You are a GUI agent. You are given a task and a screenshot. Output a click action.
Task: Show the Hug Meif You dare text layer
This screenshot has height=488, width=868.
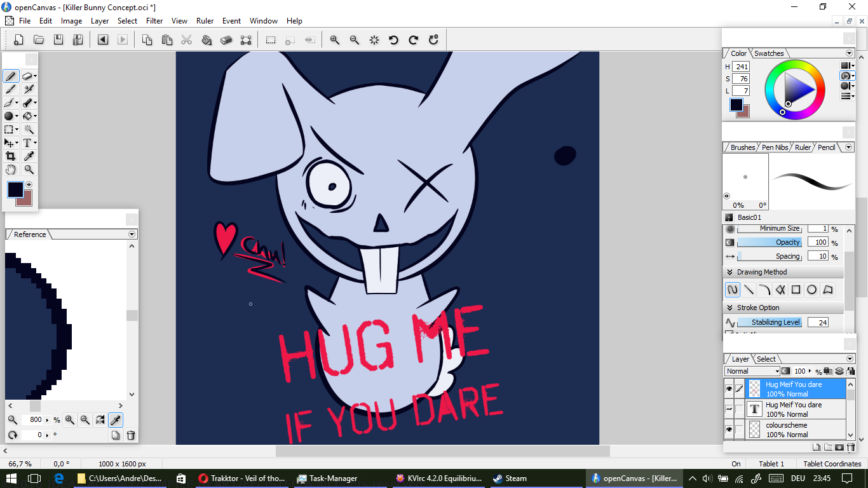coord(729,409)
